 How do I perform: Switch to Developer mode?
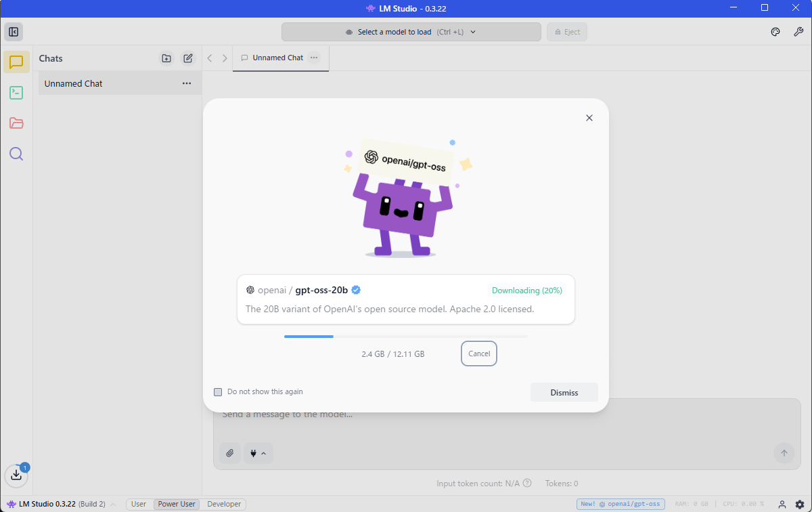coord(224,504)
